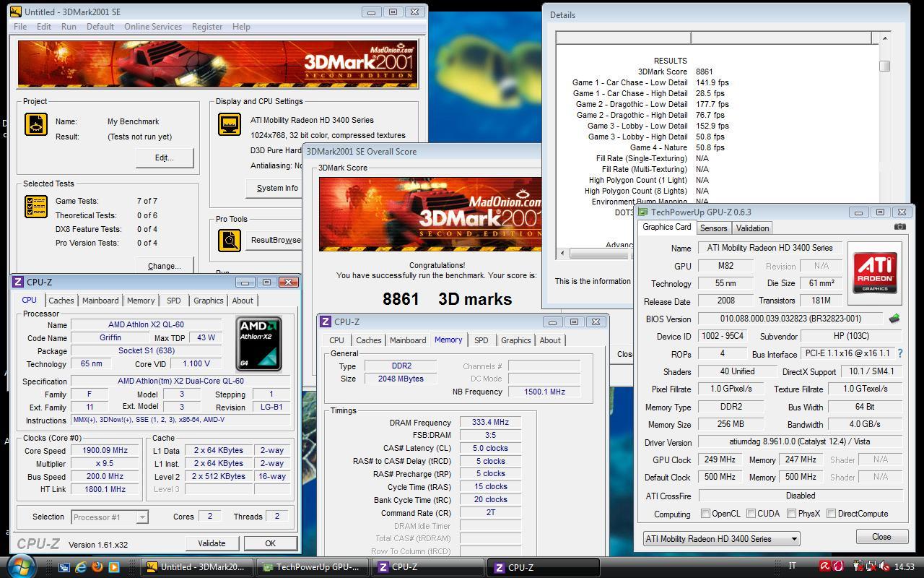Open the About tab in the CPU-Z processor window

[x=243, y=301]
